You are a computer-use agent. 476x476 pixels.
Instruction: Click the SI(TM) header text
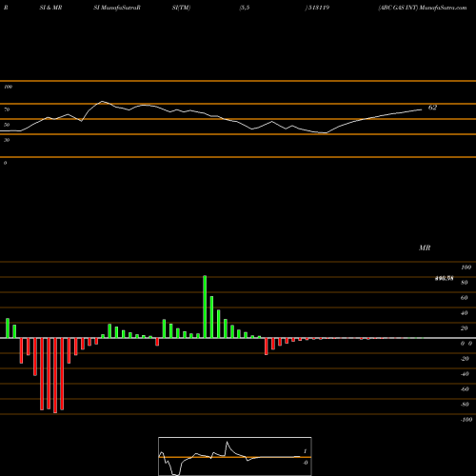[x=181, y=8]
